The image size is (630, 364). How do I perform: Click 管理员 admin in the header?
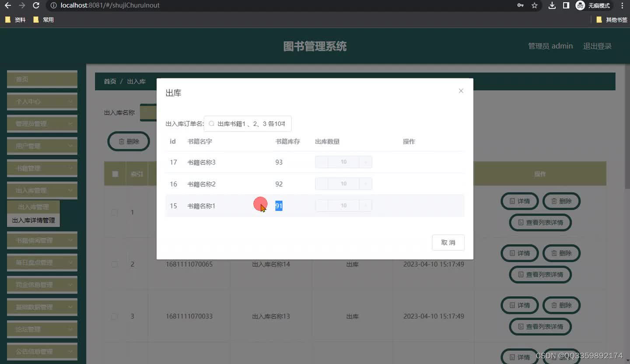[550, 46]
